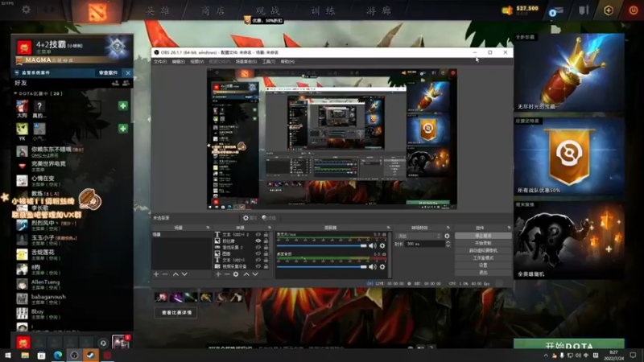Remove selected source with minus icon
Viewport: 644px width, 362px height.
(227, 274)
